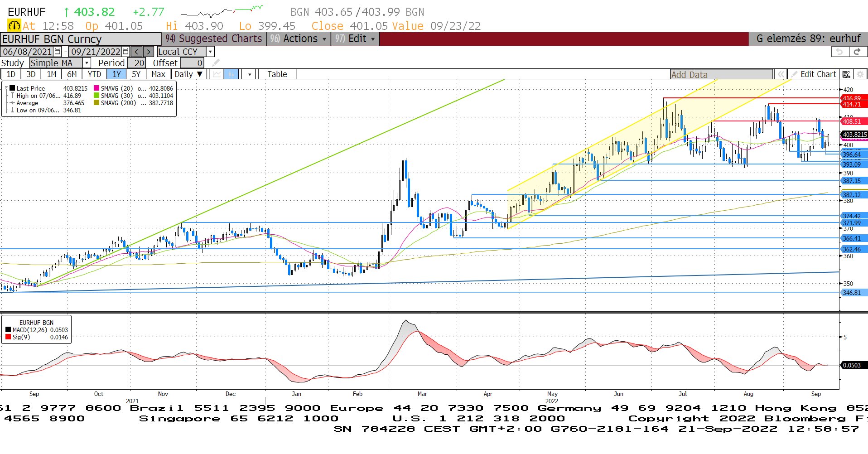Click the SMAVG (20) magenta swatch

pos(96,88)
